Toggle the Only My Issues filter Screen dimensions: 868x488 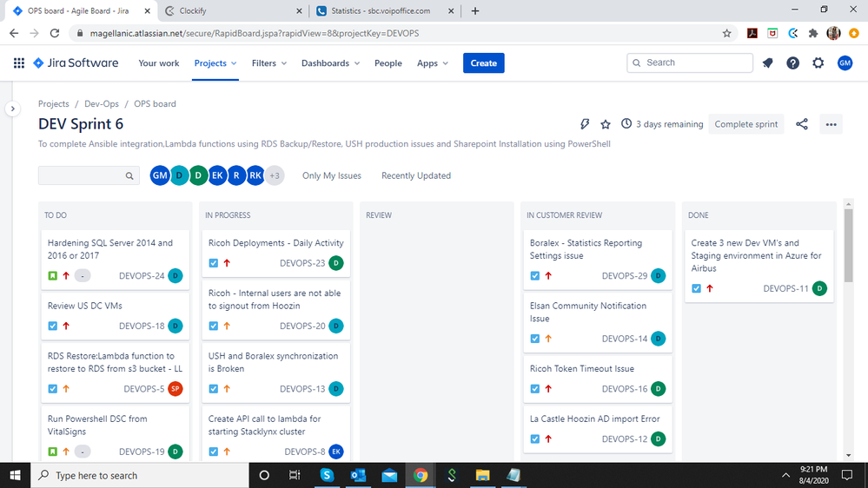point(332,175)
